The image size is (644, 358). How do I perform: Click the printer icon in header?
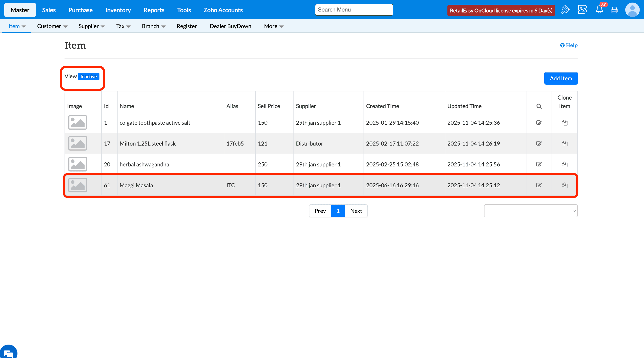[614, 10]
